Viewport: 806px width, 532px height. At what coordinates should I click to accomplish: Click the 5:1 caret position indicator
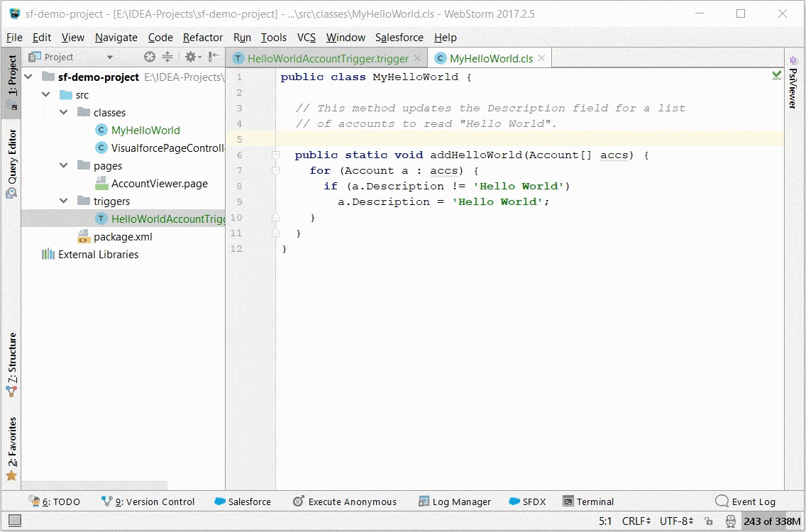click(x=605, y=521)
